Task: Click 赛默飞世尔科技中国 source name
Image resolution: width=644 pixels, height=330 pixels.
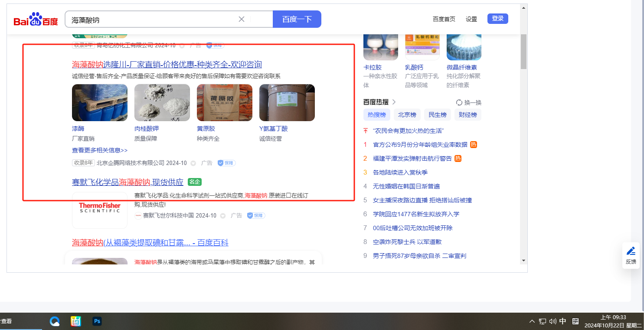Action: click(168, 215)
